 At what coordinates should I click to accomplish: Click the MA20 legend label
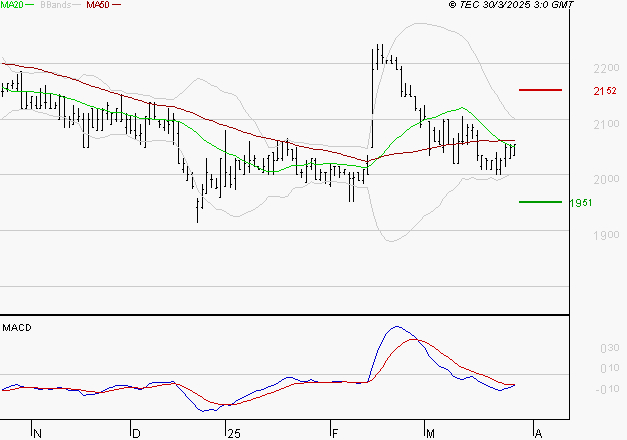click(12, 5)
